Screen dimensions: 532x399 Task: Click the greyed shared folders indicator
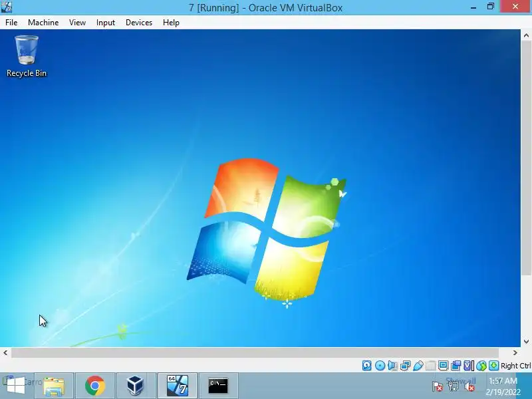tap(430, 365)
